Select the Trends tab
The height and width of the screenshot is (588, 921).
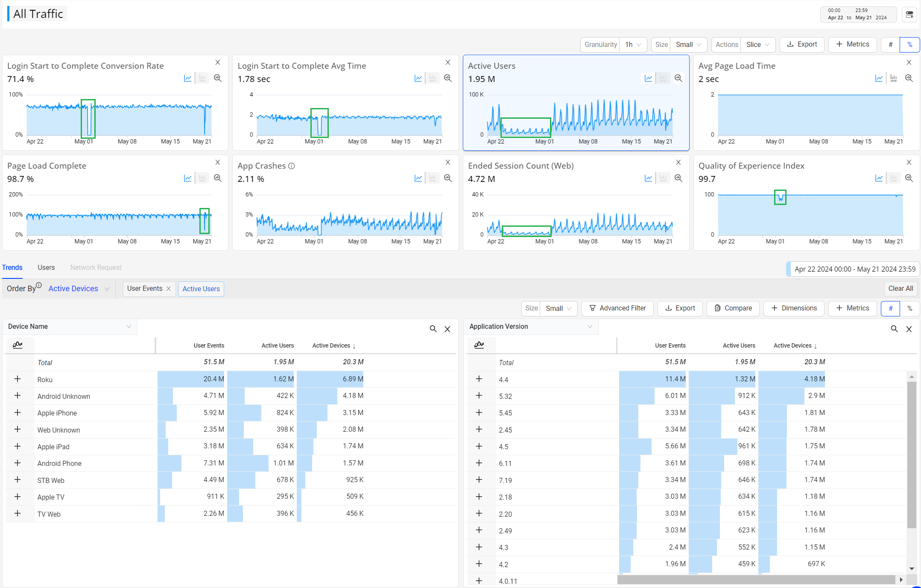pos(12,267)
